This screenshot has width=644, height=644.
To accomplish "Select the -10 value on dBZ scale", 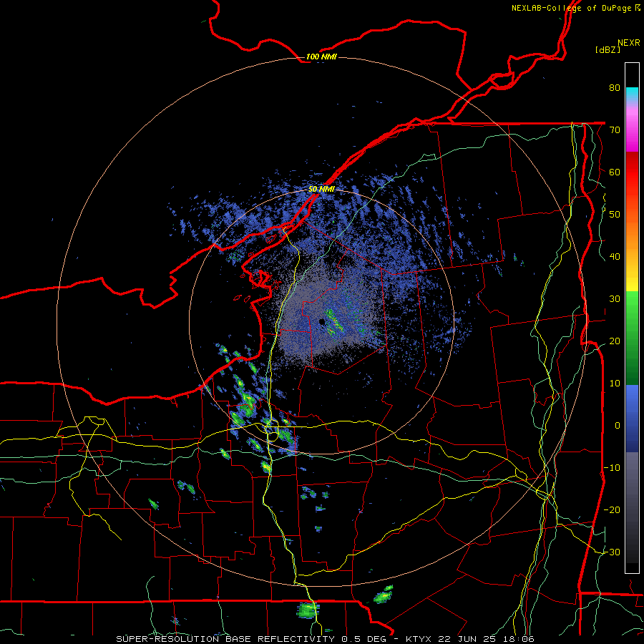I will coord(612,468).
